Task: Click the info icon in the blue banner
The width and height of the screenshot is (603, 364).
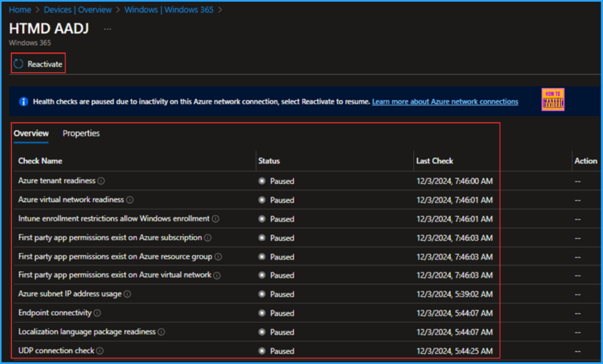Action: (x=24, y=101)
